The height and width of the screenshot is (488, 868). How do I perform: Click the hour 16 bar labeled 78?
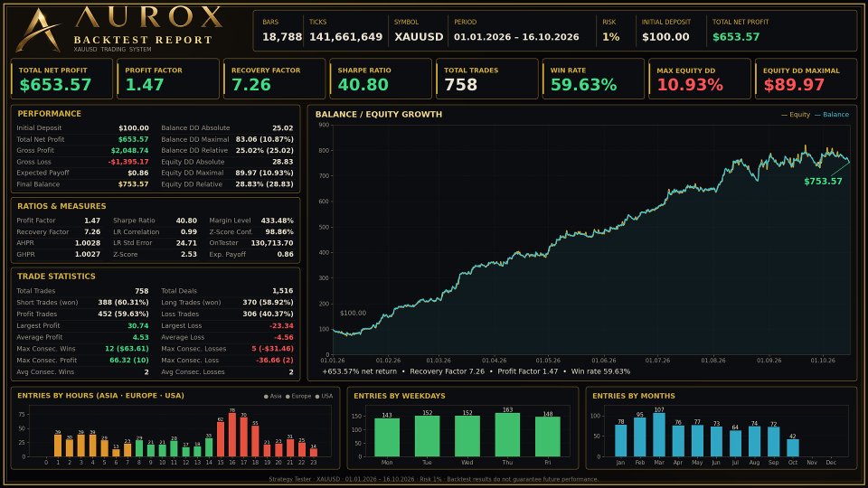coord(232,435)
